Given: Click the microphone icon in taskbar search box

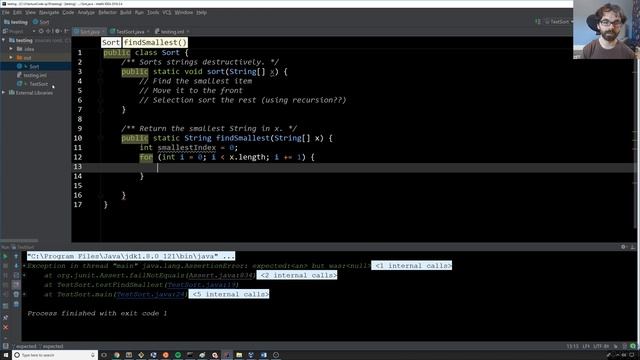Looking at the screenshot, I should (93, 355).
